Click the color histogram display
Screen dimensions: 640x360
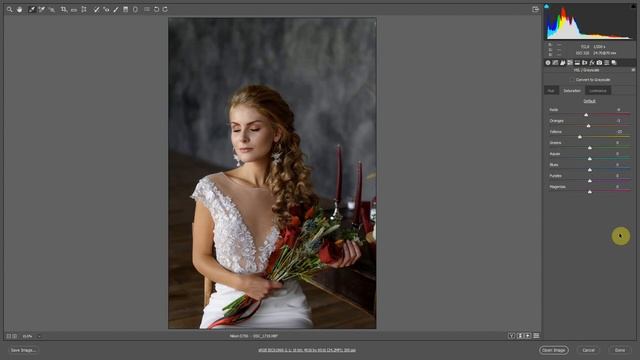(590, 22)
